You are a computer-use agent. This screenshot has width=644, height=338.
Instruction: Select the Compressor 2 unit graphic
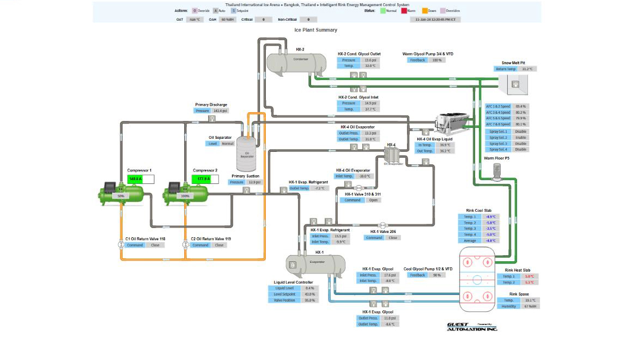[186, 192]
